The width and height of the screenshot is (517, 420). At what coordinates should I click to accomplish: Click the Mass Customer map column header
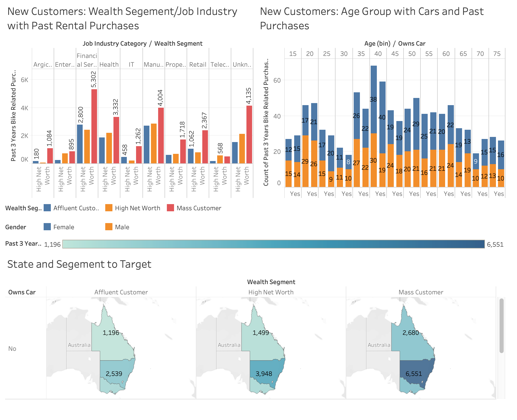[421, 292]
